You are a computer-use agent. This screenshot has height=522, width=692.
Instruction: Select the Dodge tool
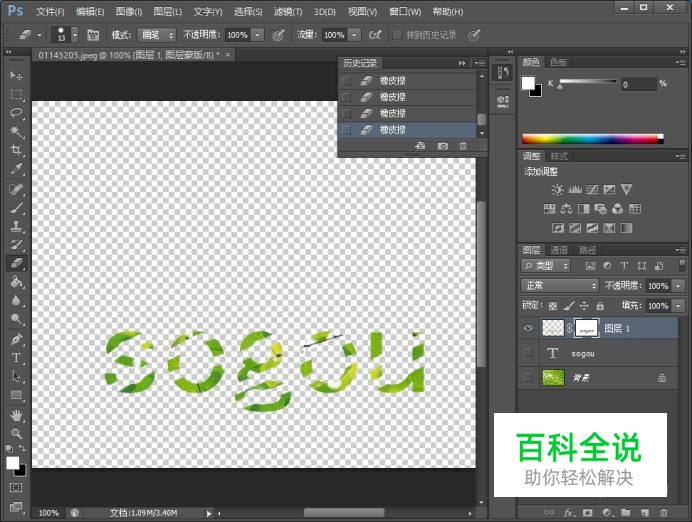(16, 319)
